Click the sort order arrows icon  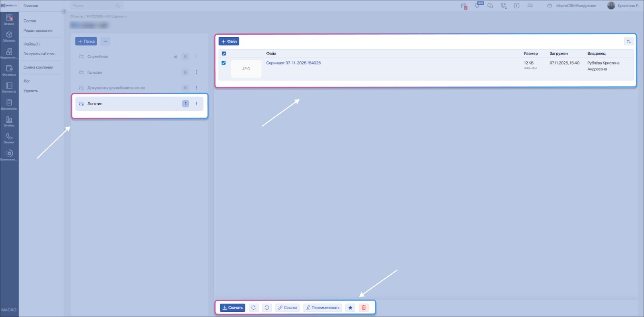628,41
